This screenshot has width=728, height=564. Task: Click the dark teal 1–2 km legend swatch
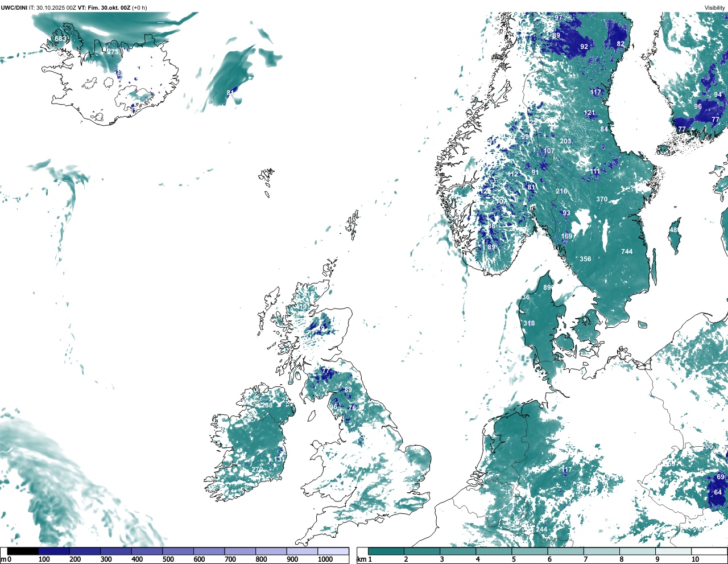point(386,551)
